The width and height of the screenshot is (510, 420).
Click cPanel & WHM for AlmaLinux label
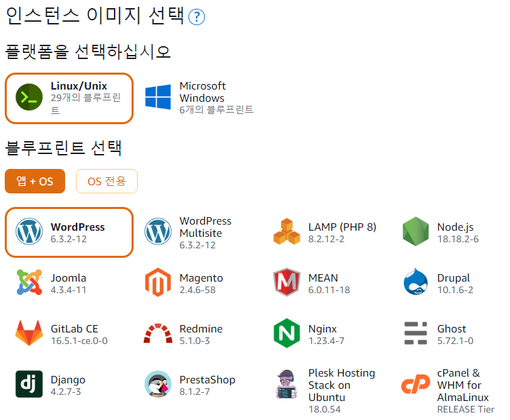click(463, 385)
